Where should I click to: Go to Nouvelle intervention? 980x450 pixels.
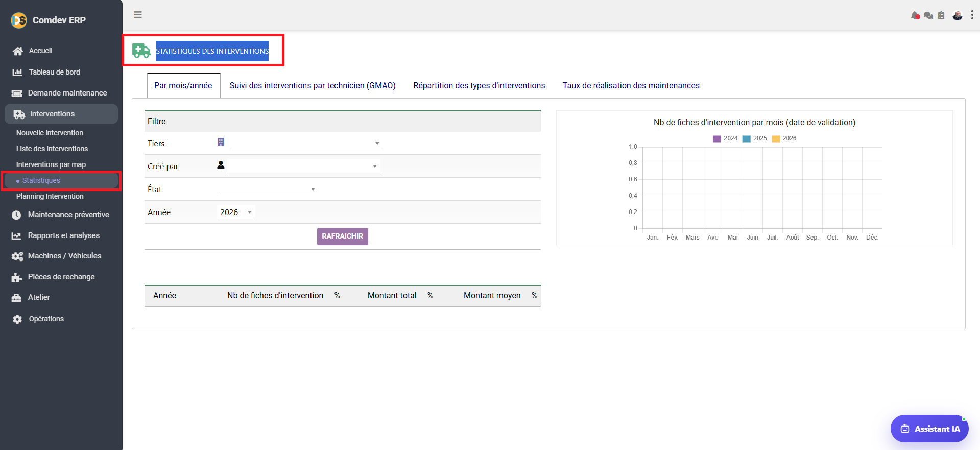50,133
